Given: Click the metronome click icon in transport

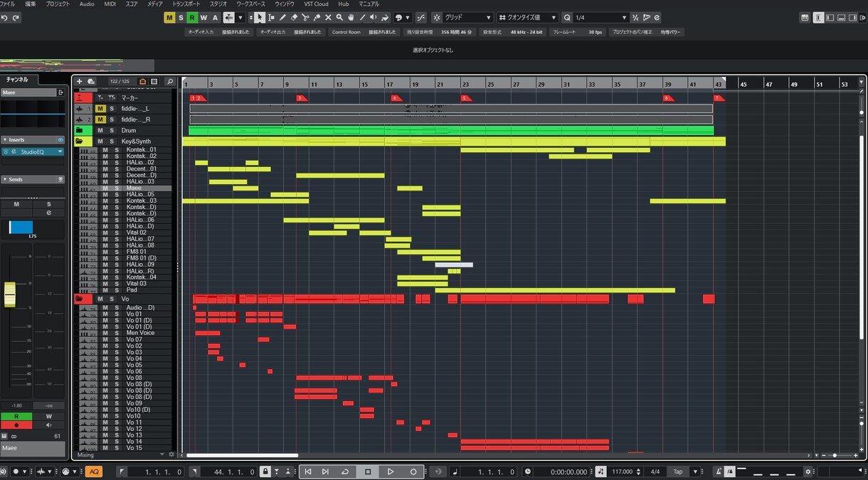Looking at the screenshot, I should coord(719,471).
